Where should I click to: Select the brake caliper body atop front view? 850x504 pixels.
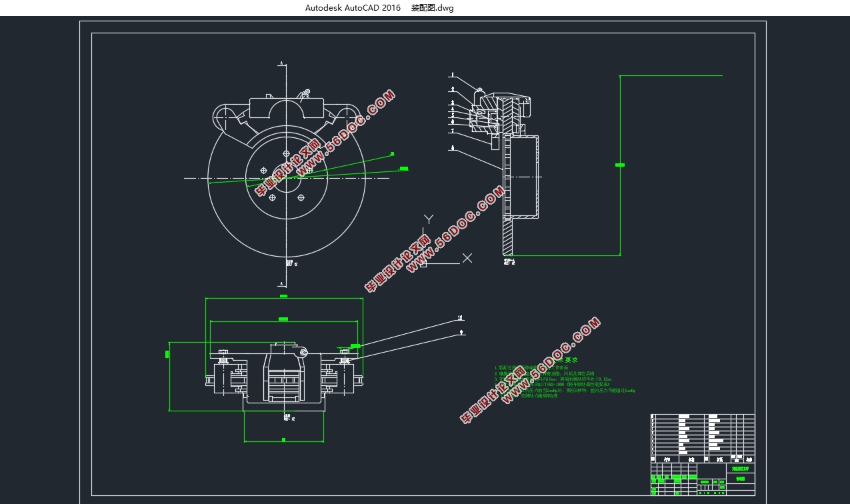tap(287, 109)
